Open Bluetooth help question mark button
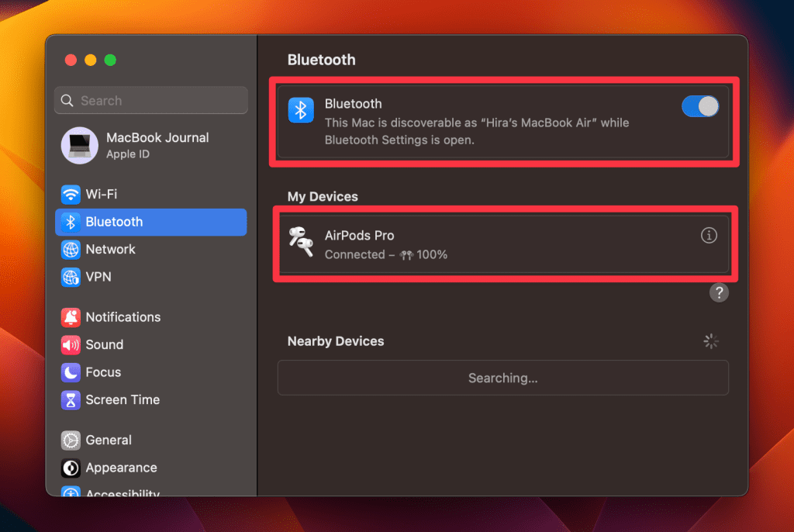794x532 pixels. pos(719,292)
